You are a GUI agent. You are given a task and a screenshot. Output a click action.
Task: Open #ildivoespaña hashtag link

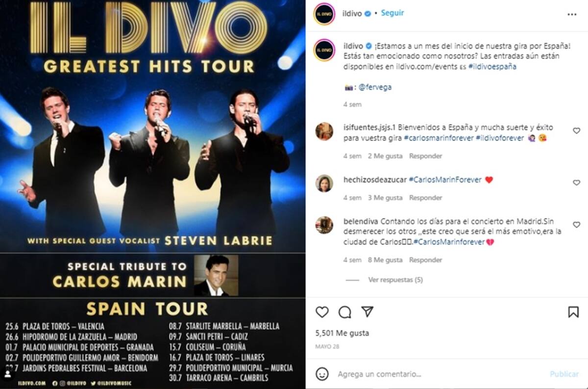pos(492,67)
